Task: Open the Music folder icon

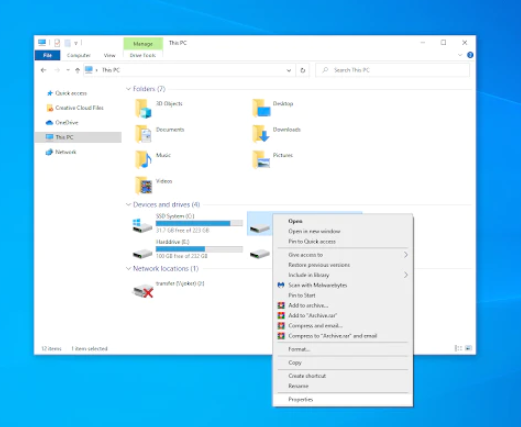Action: [x=143, y=159]
